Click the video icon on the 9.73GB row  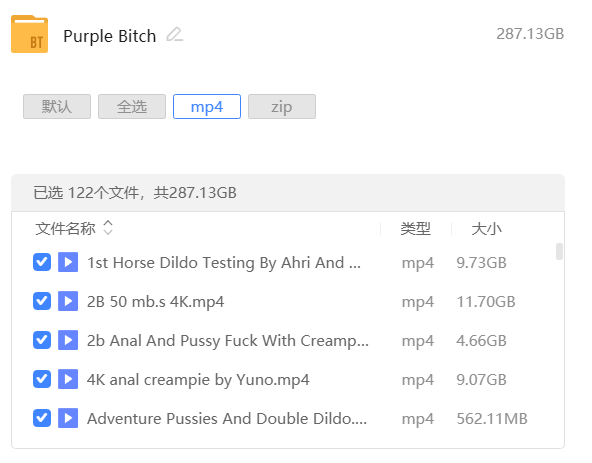coord(68,262)
